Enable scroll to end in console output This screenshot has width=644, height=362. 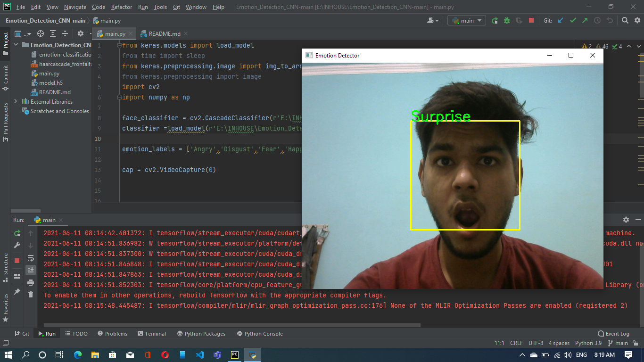[31, 270]
